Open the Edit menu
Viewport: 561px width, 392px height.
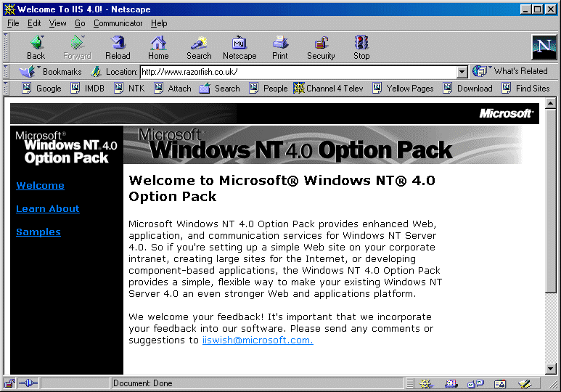coord(34,23)
